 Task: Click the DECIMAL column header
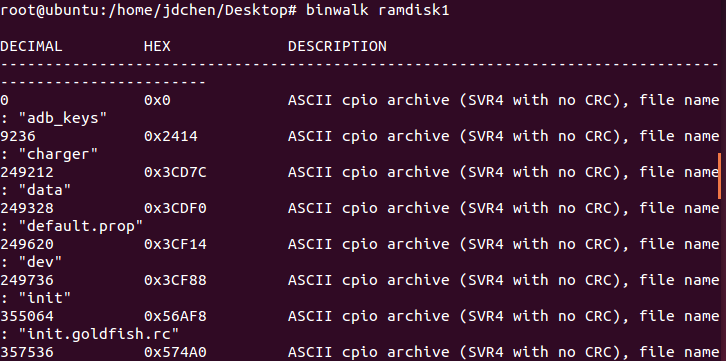(31, 46)
